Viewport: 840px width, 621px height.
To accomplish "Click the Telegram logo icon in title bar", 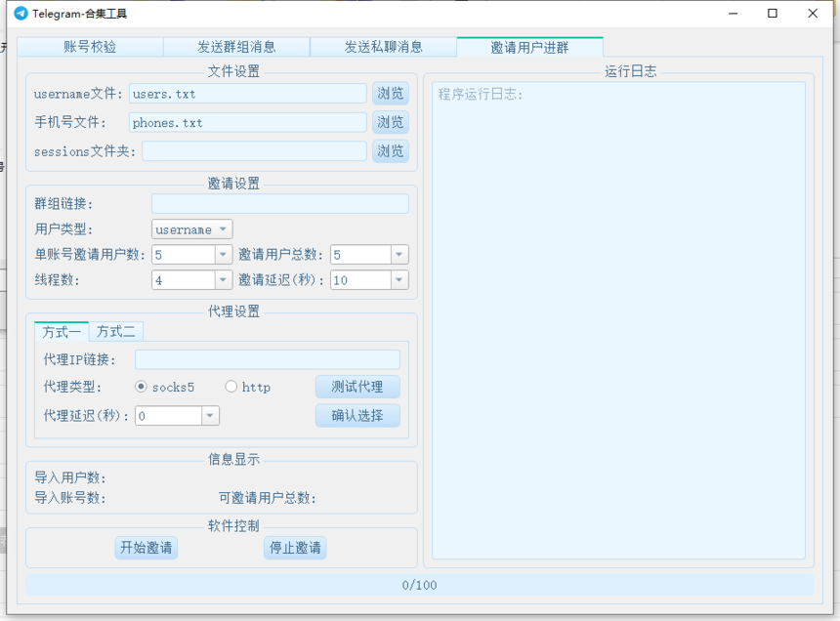I will [x=21, y=14].
